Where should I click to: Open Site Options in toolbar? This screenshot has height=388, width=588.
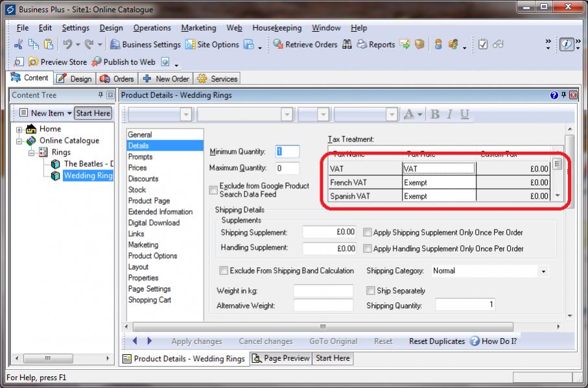tap(212, 45)
